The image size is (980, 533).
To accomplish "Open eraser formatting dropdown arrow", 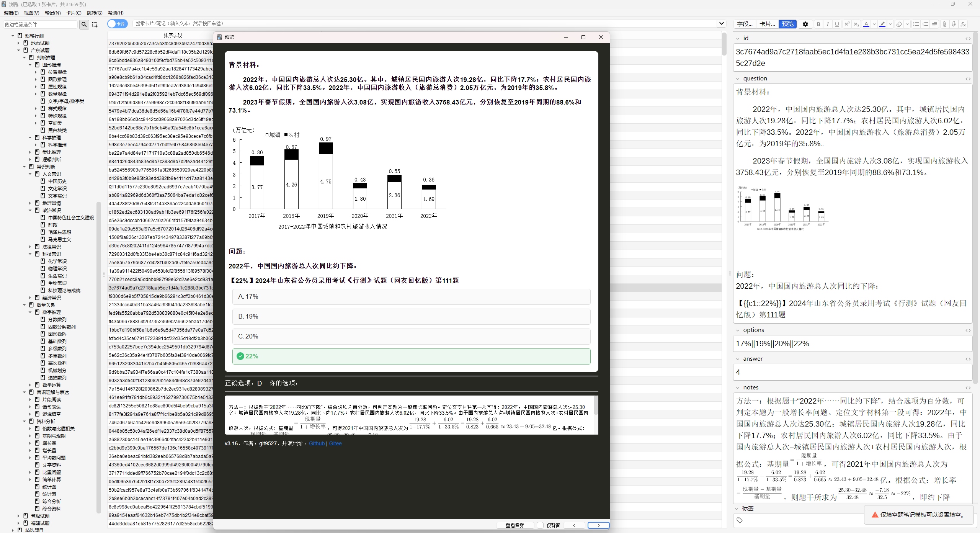I will tap(907, 24).
